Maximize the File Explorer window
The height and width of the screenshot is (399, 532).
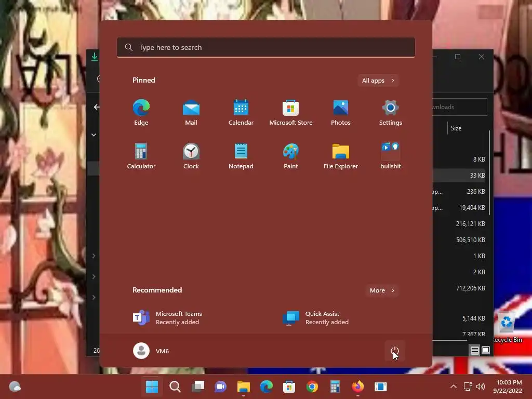[x=458, y=57]
